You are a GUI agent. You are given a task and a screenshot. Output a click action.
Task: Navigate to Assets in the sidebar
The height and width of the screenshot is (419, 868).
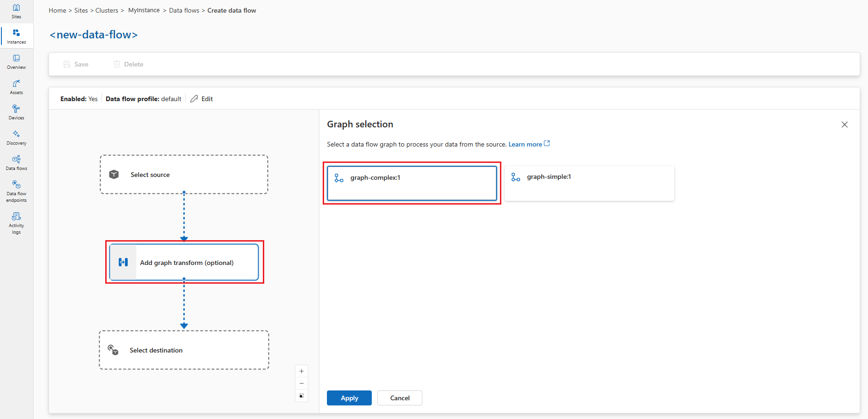[16, 87]
